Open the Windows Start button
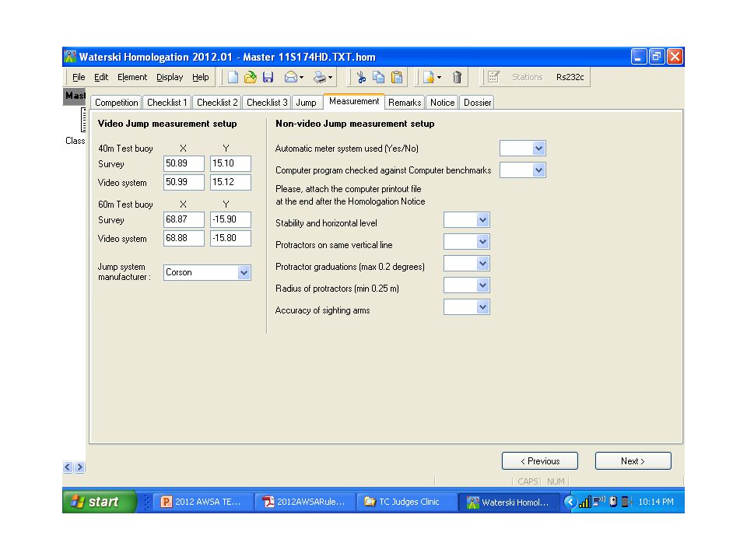 point(99,502)
